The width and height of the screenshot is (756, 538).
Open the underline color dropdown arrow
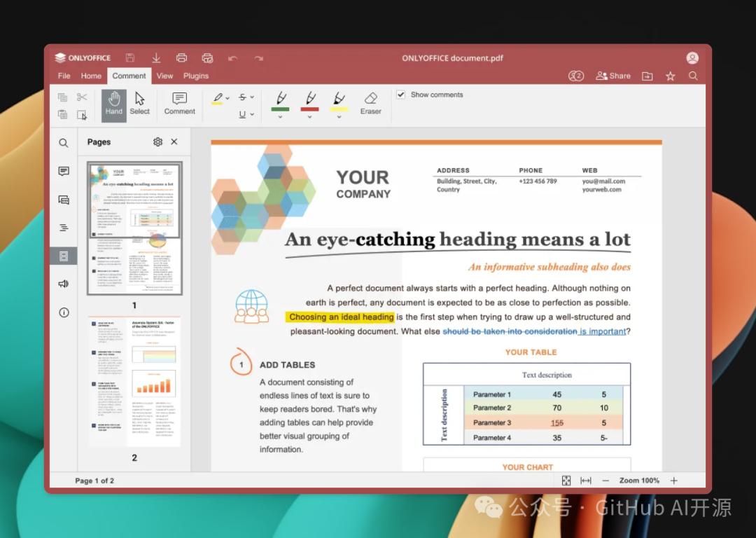[252, 114]
